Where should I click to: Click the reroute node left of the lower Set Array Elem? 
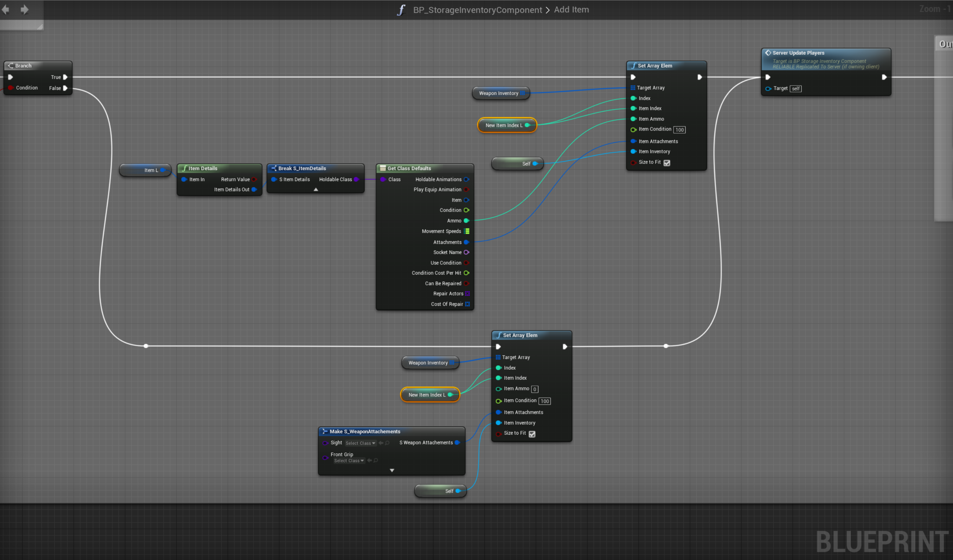(146, 345)
